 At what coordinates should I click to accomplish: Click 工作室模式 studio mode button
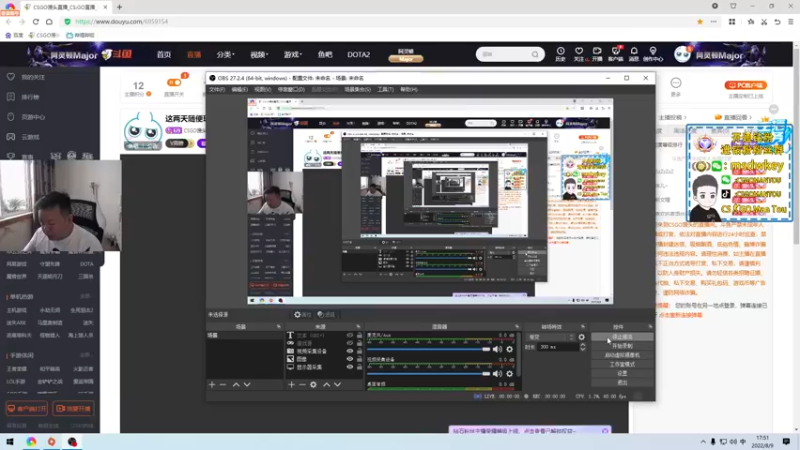[622, 364]
